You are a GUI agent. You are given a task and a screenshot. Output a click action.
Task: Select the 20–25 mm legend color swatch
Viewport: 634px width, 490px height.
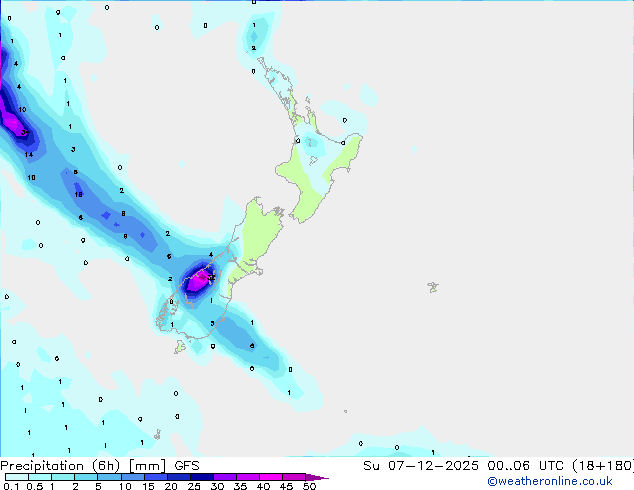pyautogui.click(x=178, y=477)
